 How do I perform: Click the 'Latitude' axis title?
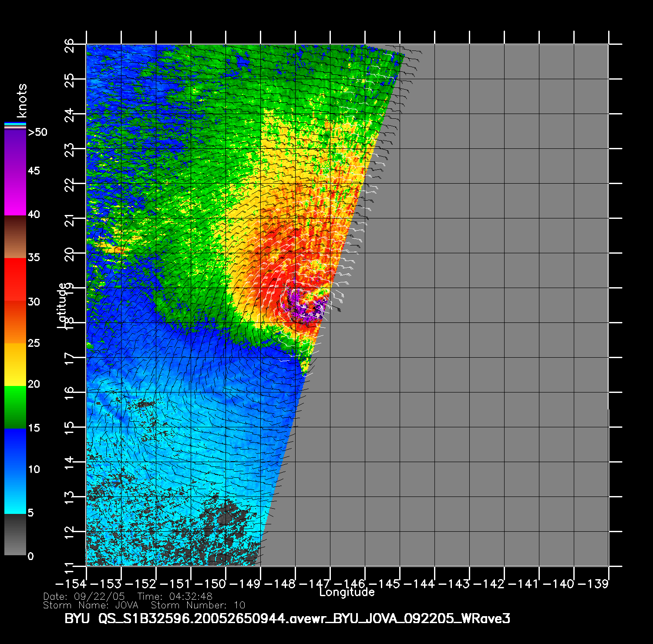point(62,305)
